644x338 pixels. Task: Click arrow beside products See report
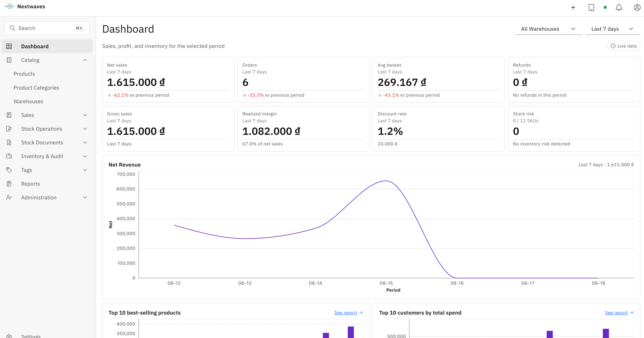[361, 312]
